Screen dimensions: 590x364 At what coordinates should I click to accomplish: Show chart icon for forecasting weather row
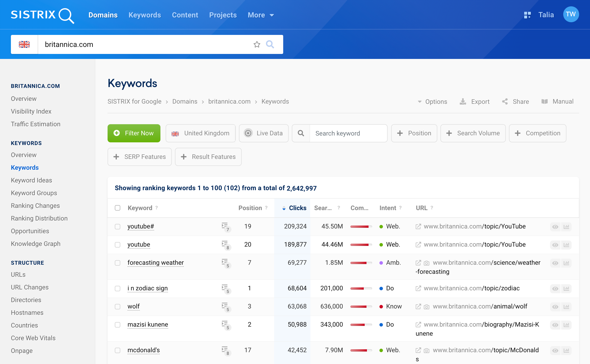[x=566, y=263]
